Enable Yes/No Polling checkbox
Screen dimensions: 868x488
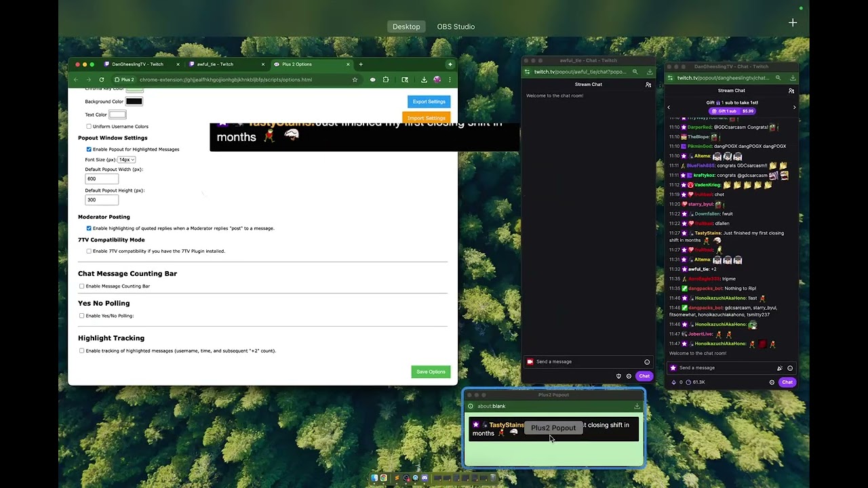pos(82,316)
